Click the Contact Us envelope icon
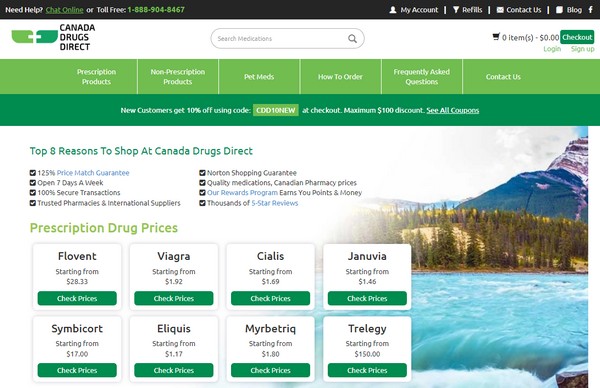 pyautogui.click(x=500, y=10)
